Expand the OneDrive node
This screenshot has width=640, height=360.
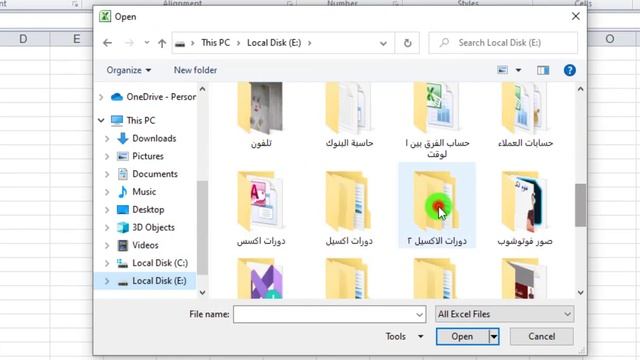[101, 97]
